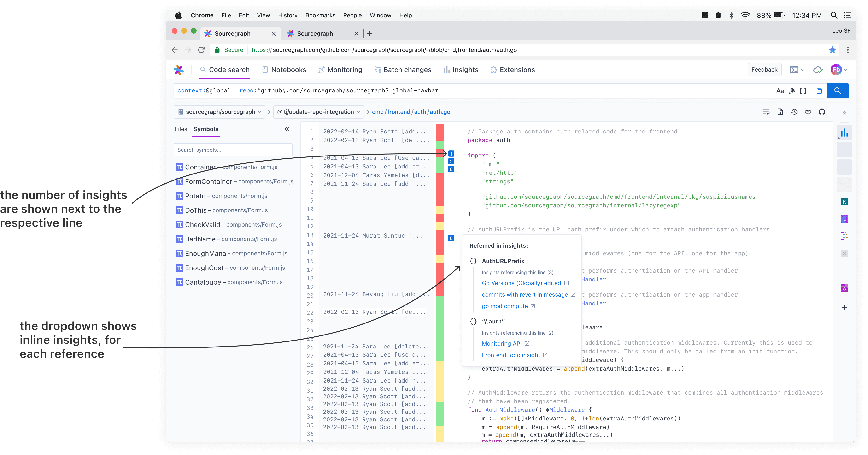
Task: Add an extension with the plus icon
Action: [x=845, y=308]
